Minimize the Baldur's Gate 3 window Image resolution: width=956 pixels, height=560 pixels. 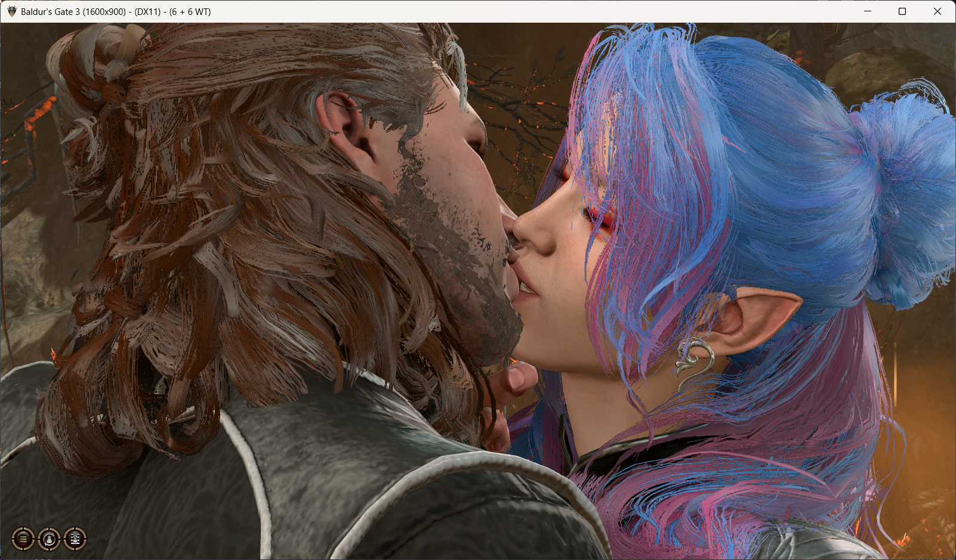(x=868, y=11)
